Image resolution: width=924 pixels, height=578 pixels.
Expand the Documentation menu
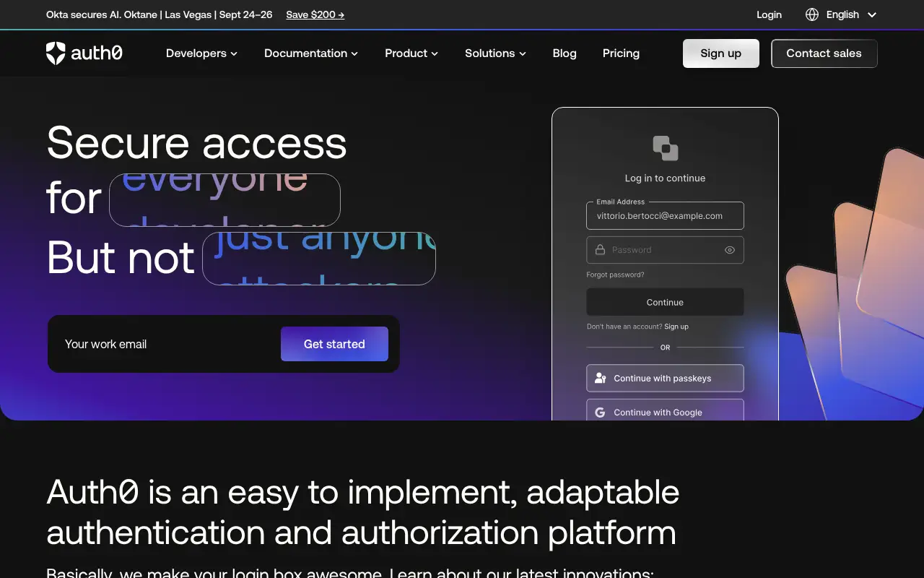click(x=311, y=53)
